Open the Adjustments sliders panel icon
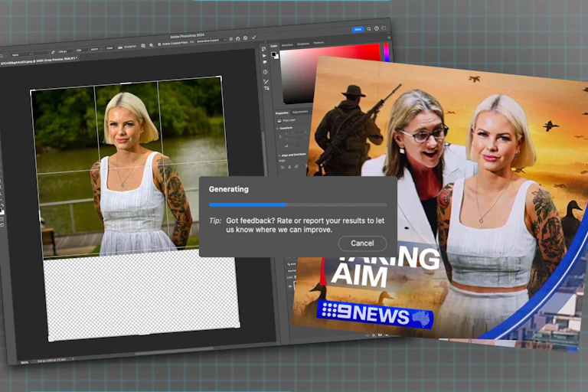 pos(266,88)
